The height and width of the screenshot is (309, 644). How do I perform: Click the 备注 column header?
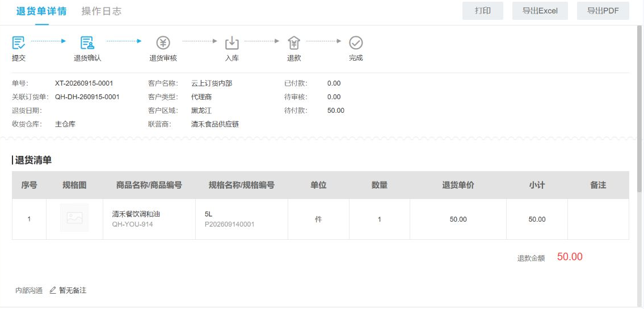pyautogui.click(x=598, y=185)
